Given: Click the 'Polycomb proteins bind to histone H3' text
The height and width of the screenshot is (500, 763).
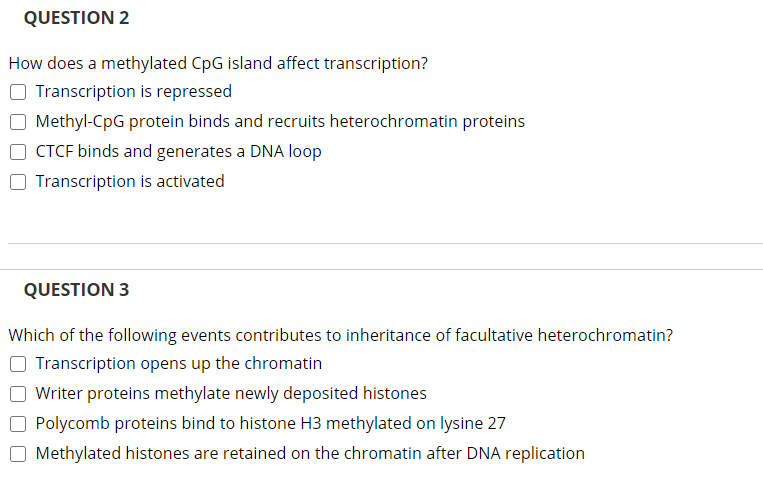Looking at the screenshot, I should point(271,423).
